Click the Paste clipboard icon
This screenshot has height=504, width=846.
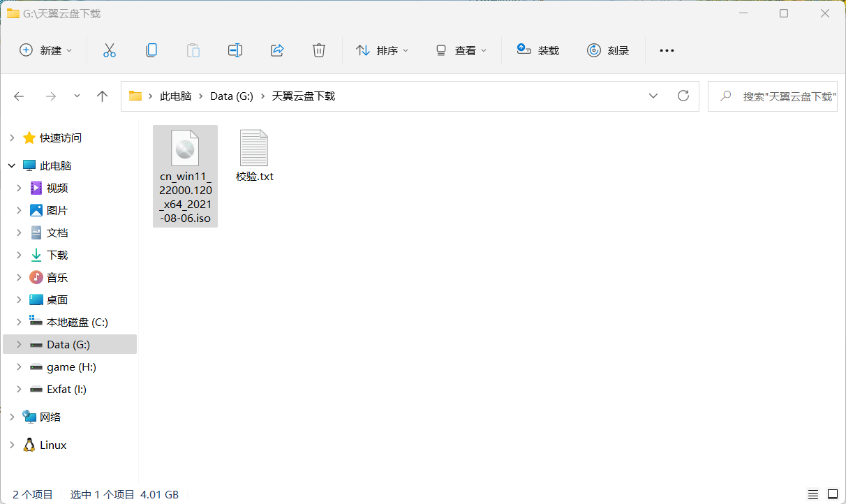(x=193, y=50)
